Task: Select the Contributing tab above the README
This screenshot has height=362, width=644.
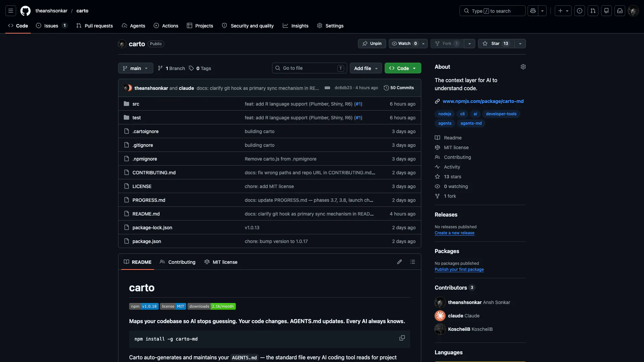Action: 178,262
